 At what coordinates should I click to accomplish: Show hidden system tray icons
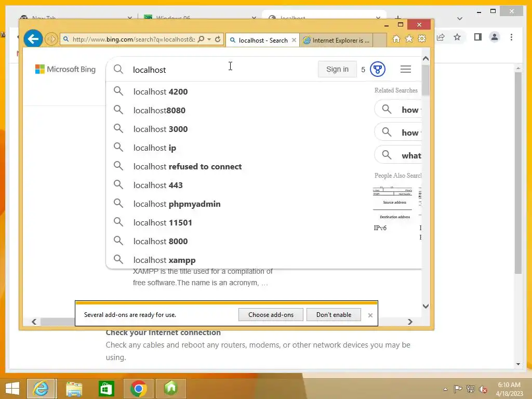[x=445, y=389]
